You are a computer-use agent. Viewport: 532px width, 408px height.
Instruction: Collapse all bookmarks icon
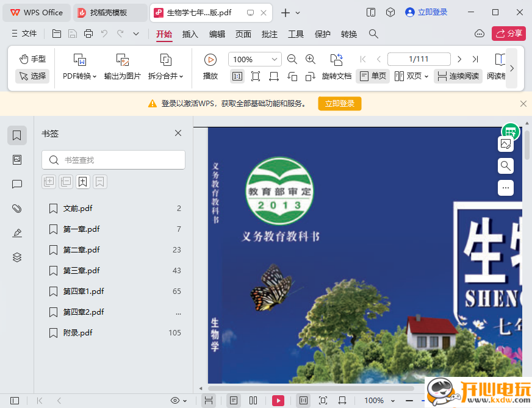(x=66, y=182)
